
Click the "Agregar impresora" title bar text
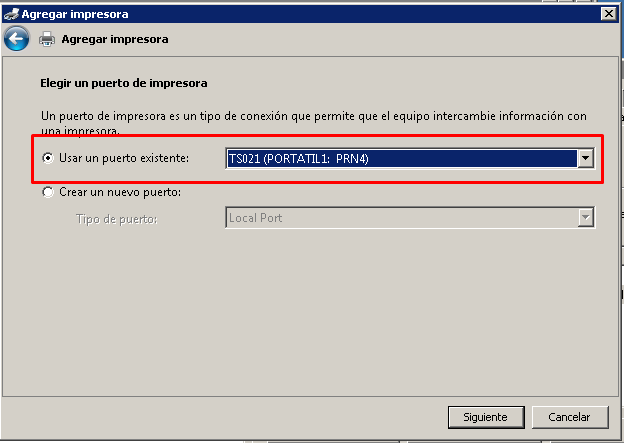(x=74, y=13)
